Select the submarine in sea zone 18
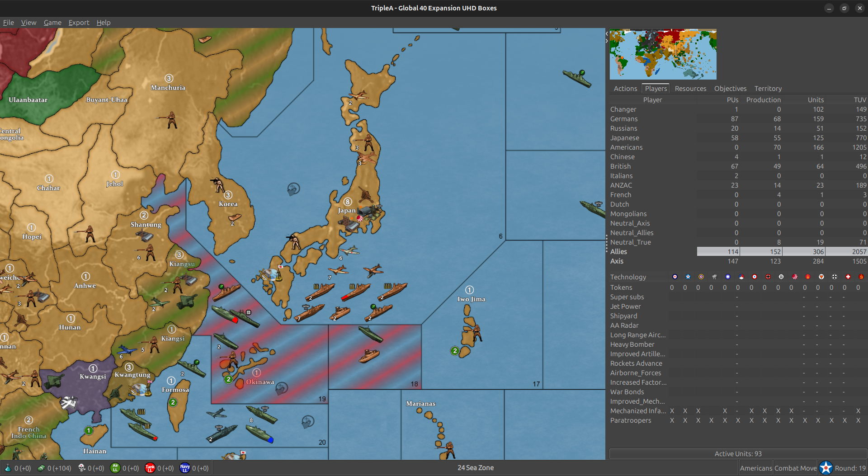This screenshot has height=476, width=868. coord(371,334)
